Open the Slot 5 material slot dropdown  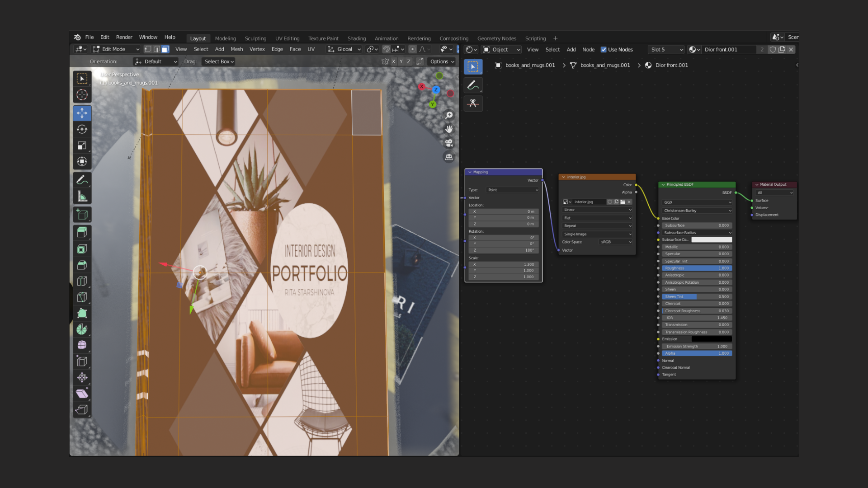666,50
